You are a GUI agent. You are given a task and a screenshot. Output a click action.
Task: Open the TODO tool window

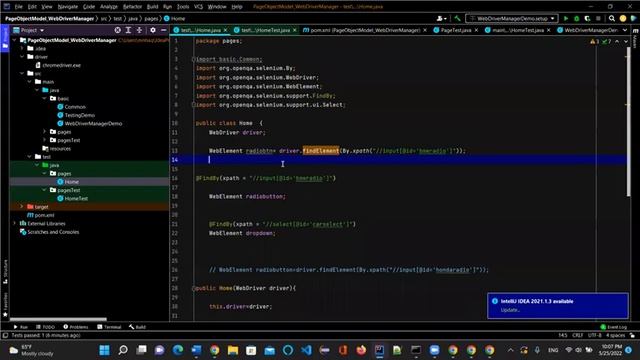[45, 327]
